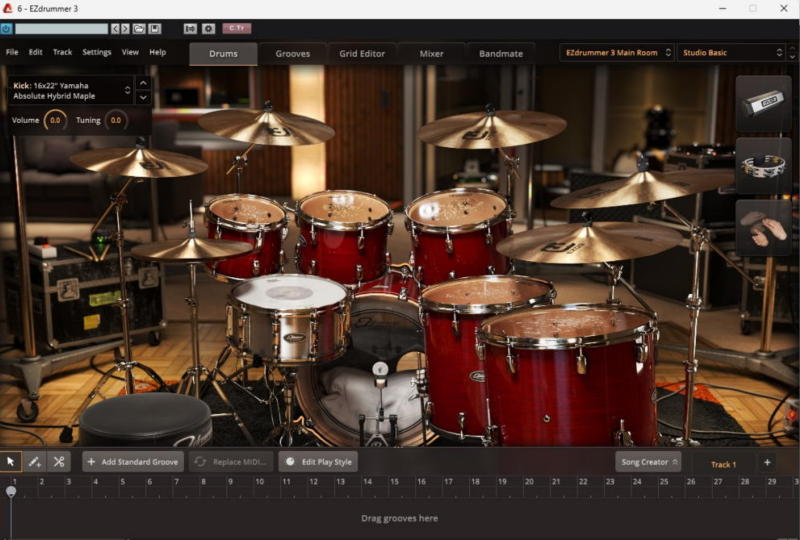Click the timeline playhead marker at bar 1
The width and height of the screenshot is (800, 540).
click(11, 491)
